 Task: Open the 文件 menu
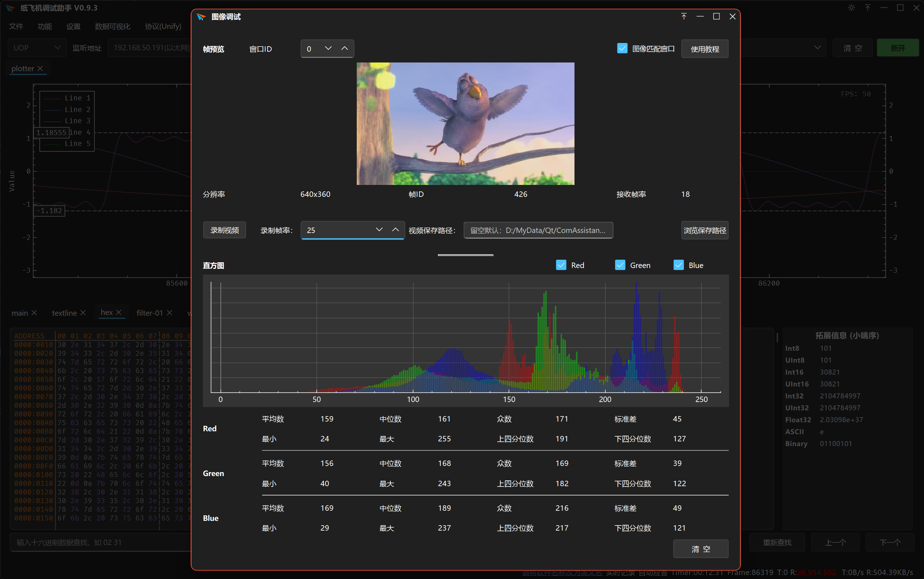[x=16, y=26]
